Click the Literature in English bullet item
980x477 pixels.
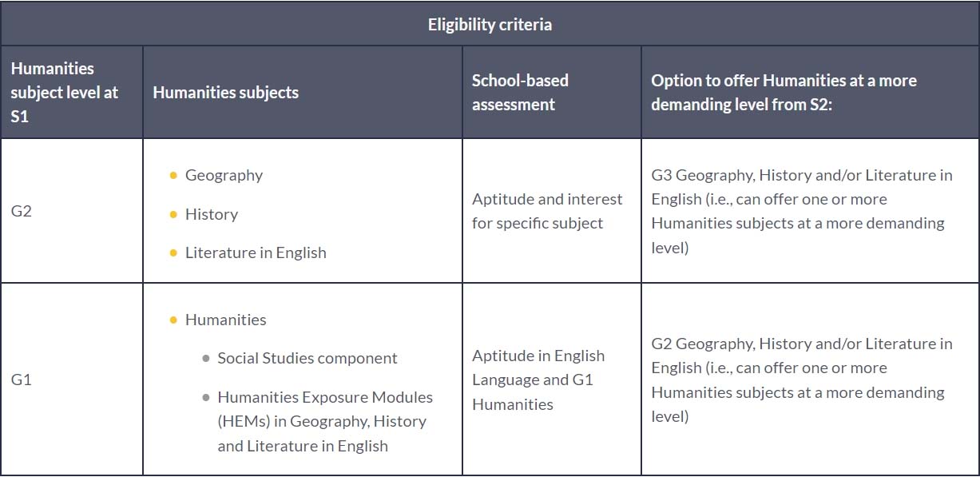tap(256, 252)
